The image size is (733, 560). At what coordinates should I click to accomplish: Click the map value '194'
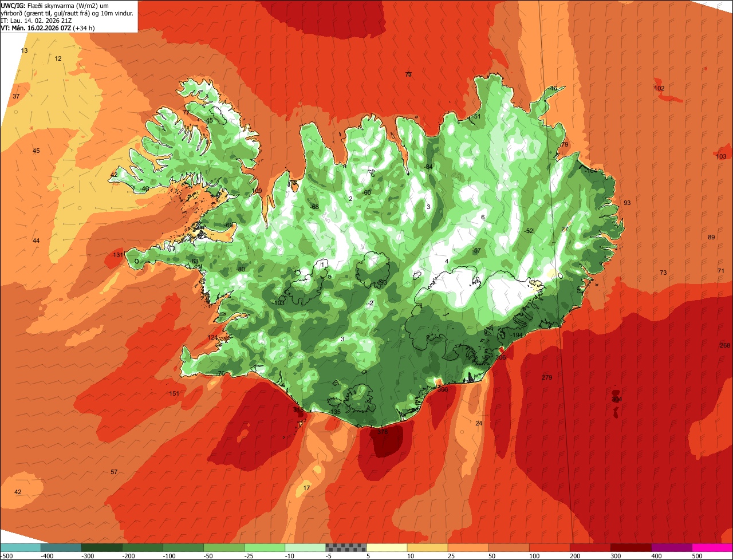(517, 336)
